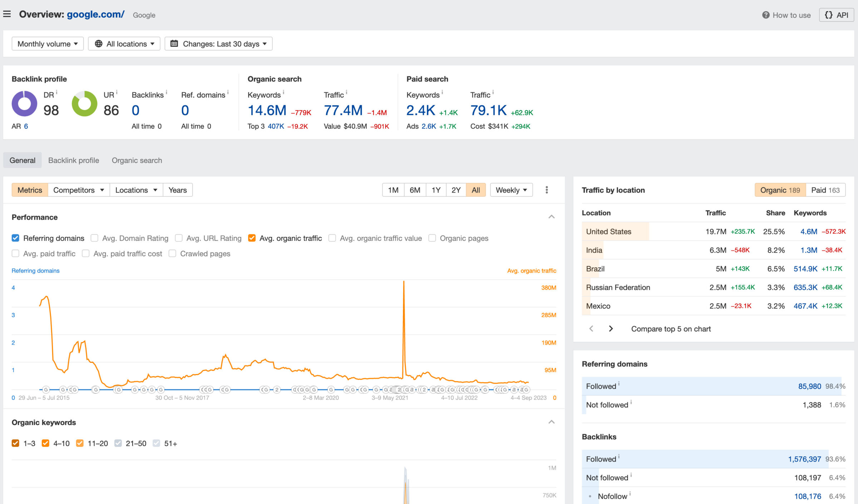858x504 pixels.
Task: Click the globe icon in All locations
Action: tap(99, 44)
